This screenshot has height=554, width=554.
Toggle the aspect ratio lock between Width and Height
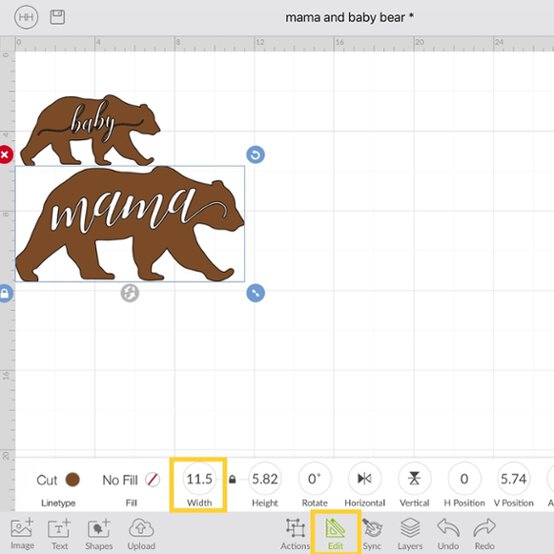click(232, 479)
